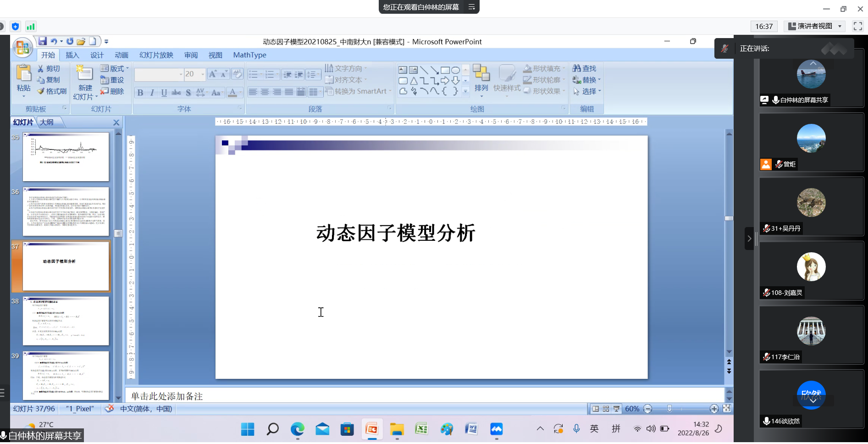Toggle Bold formatting button

140,93
